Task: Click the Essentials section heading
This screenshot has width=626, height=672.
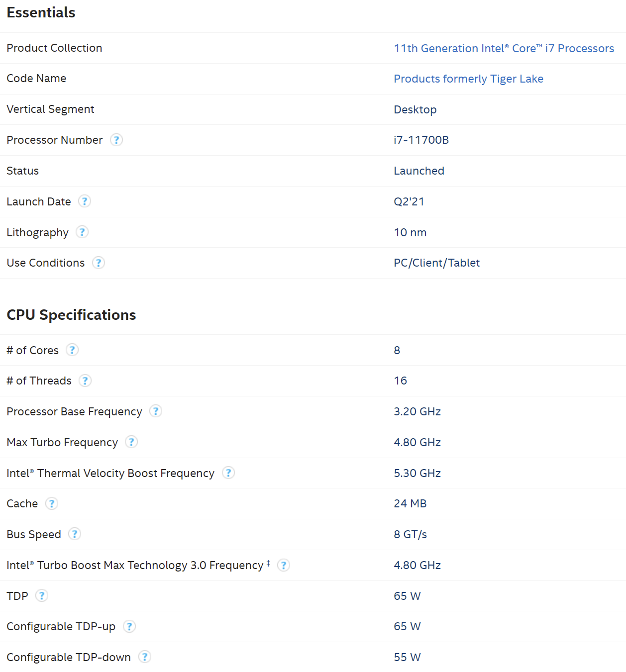Action: click(x=40, y=12)
